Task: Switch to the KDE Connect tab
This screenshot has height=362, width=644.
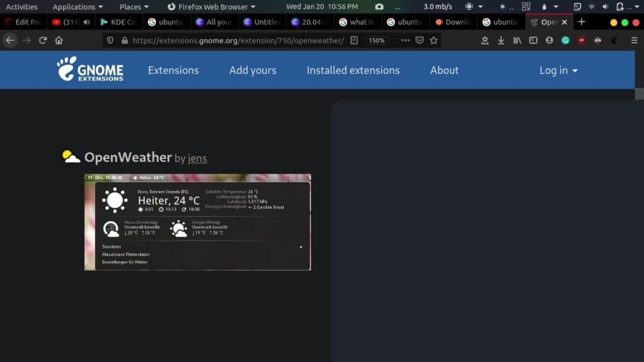Action: tap(119, 22)
